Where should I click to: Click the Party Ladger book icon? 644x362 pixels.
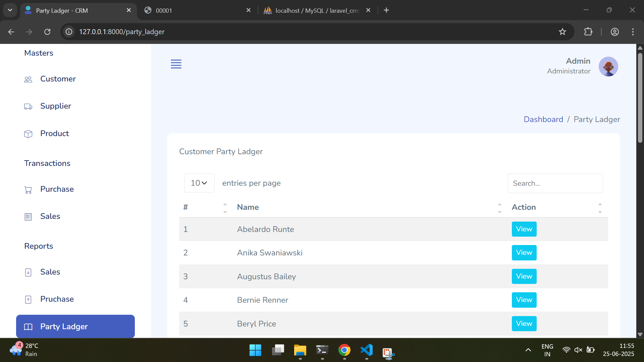28,327
